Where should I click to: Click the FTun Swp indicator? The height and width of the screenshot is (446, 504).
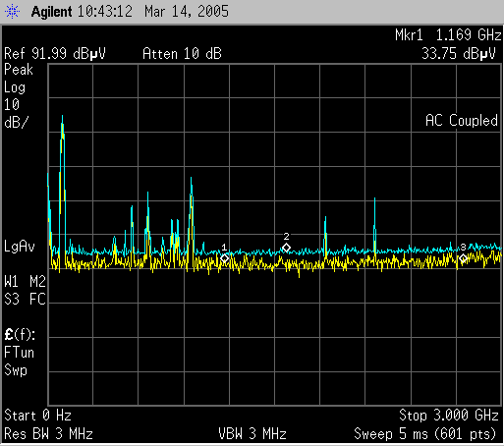click(19, 362)
